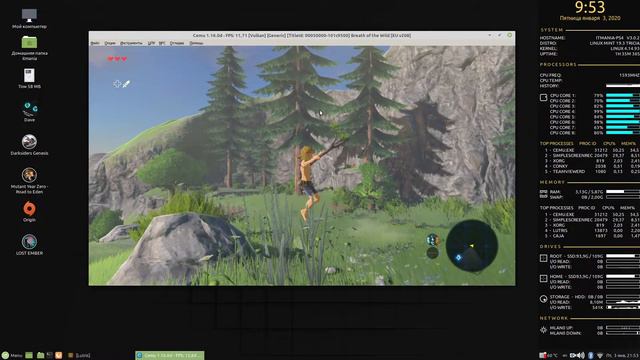Click the large 9:53 conky clock
Image resolution: width=640 pixels, height=360 pixels.
590,7
